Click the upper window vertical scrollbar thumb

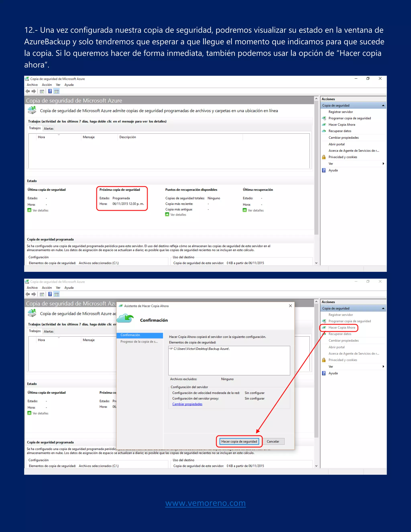coord(316,168)
